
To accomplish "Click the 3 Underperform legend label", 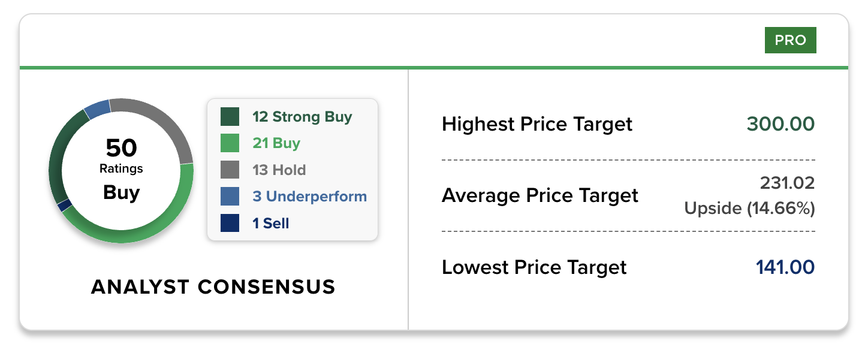I will tap(309, 197).
